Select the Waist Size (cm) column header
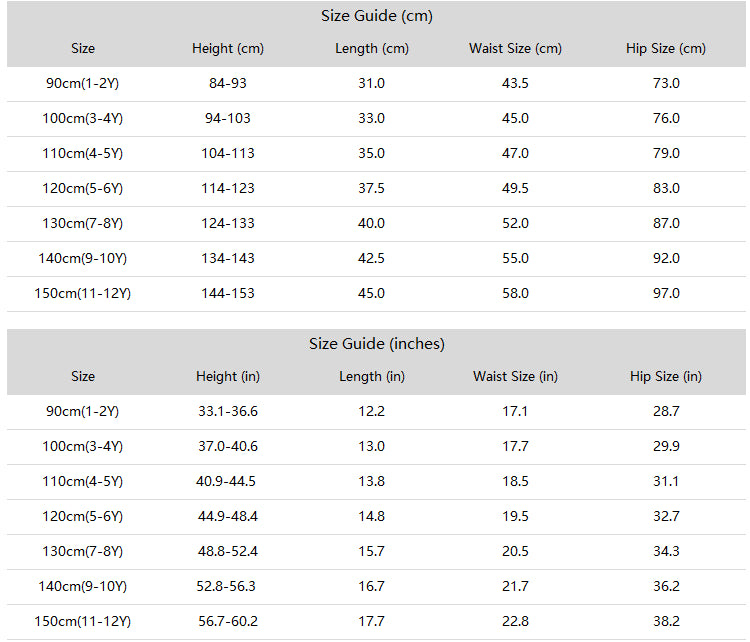 click(x=515, y=48)
